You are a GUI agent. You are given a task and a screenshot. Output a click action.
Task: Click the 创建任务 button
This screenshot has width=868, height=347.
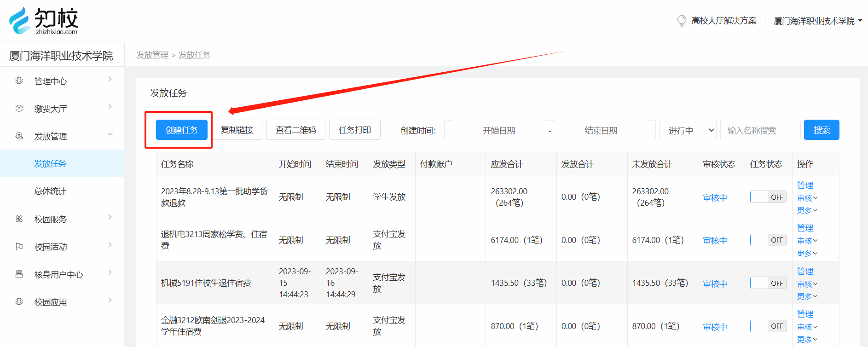[x=182, y=130]
